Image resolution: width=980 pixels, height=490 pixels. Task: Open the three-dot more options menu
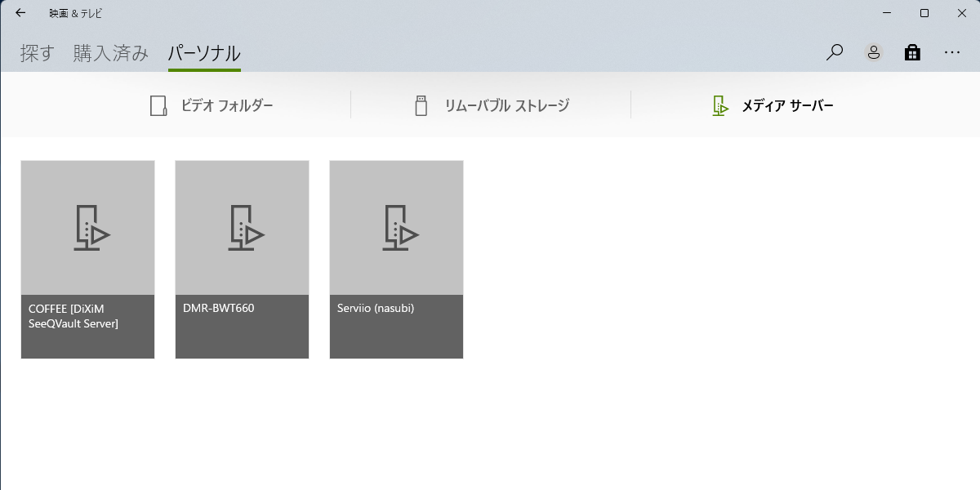[x=952, y=52]
